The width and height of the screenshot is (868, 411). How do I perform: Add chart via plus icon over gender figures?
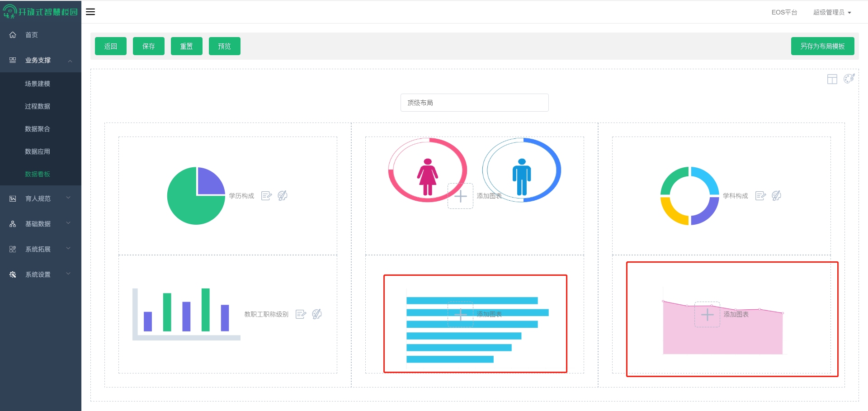(460, 196)
